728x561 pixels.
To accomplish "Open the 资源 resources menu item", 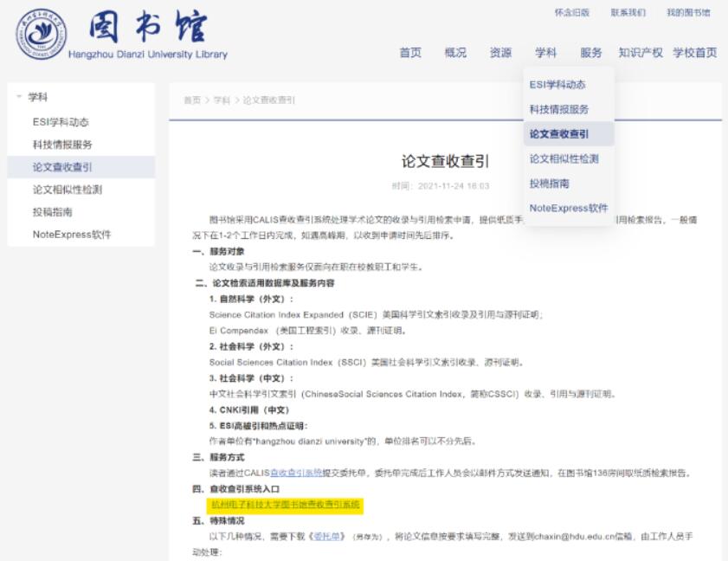I will pos(499,52).
